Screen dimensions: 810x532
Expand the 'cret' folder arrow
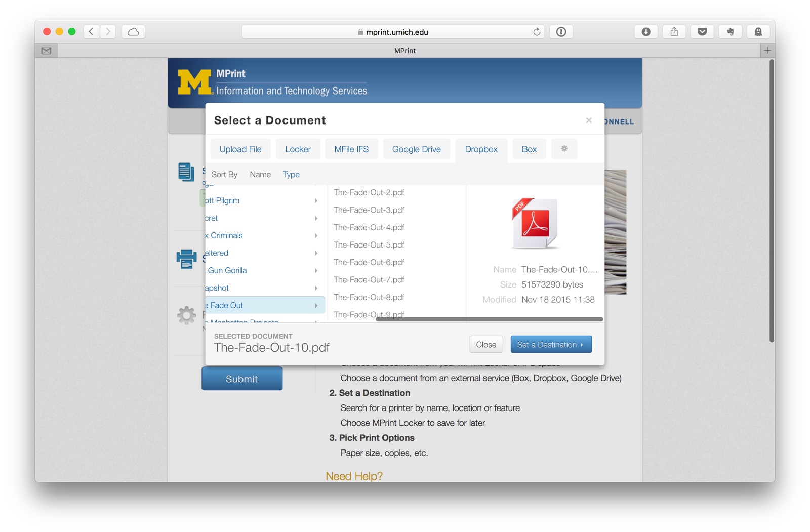316,218
